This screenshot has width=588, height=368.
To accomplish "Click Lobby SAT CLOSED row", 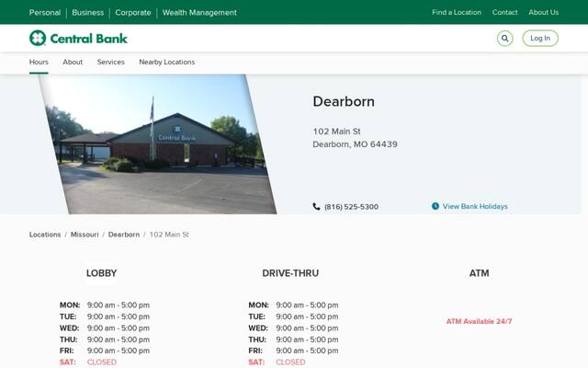I will click(88, 362).
